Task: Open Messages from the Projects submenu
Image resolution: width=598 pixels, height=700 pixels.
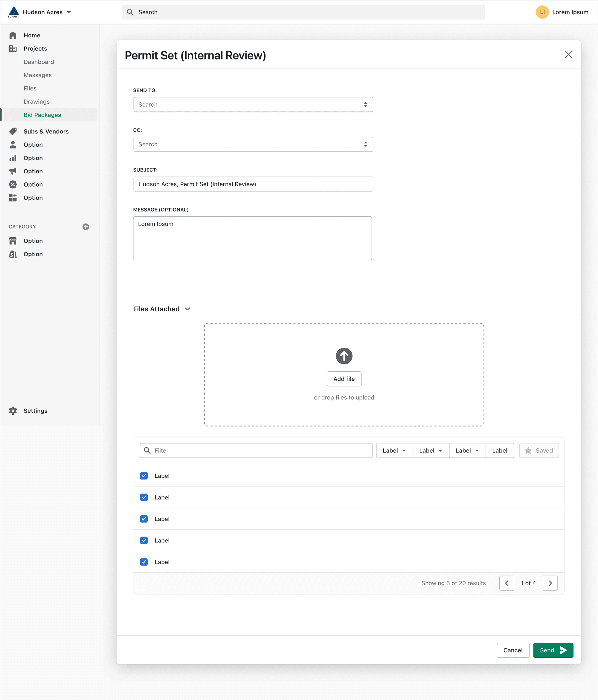Action: [37, 75]
